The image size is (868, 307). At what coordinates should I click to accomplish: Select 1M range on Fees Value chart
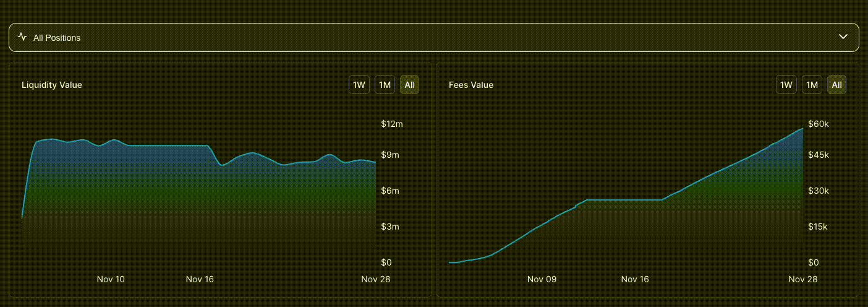coord(812,85)
